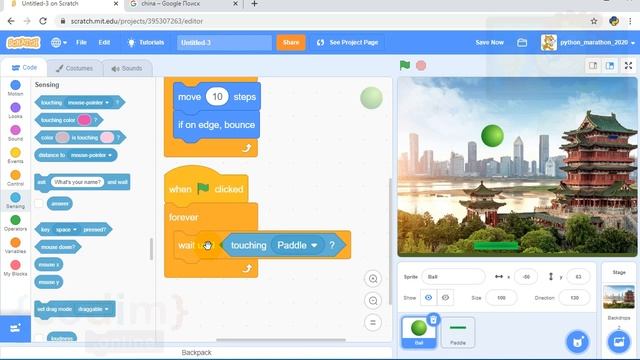Screen dimensions: 640x360
Task: Switch to the Costumes tab
Action: coord(74,68)
